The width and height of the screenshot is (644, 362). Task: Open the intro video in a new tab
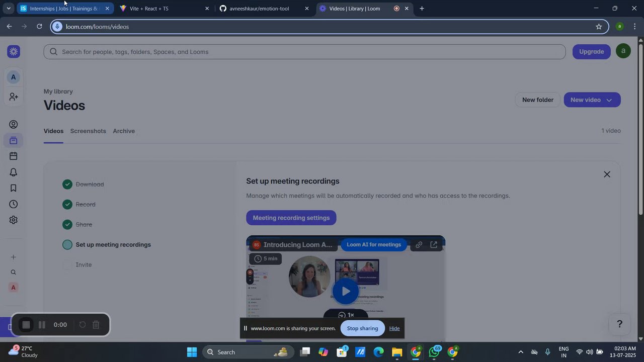coord(434,245)
